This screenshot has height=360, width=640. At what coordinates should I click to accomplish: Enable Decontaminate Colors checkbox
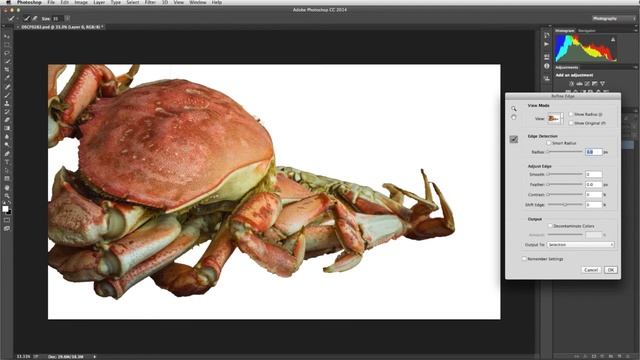(550, 226)
